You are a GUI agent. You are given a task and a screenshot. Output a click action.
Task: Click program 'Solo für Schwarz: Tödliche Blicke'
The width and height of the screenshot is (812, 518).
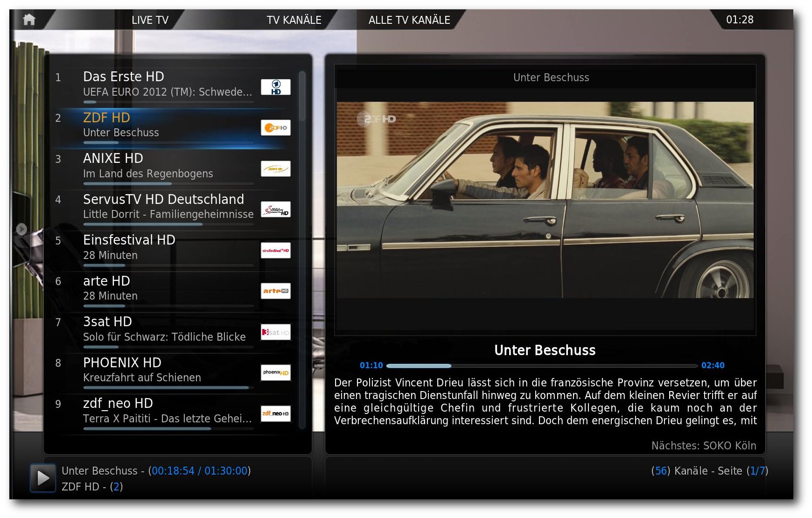point(164,337)
